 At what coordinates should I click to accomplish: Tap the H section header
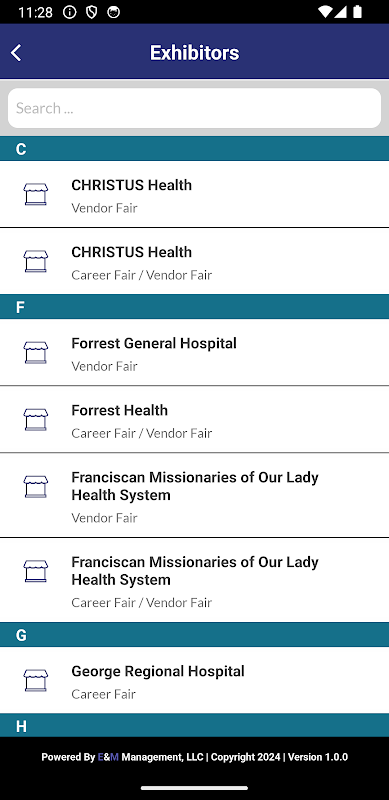(x=194, y=725)
